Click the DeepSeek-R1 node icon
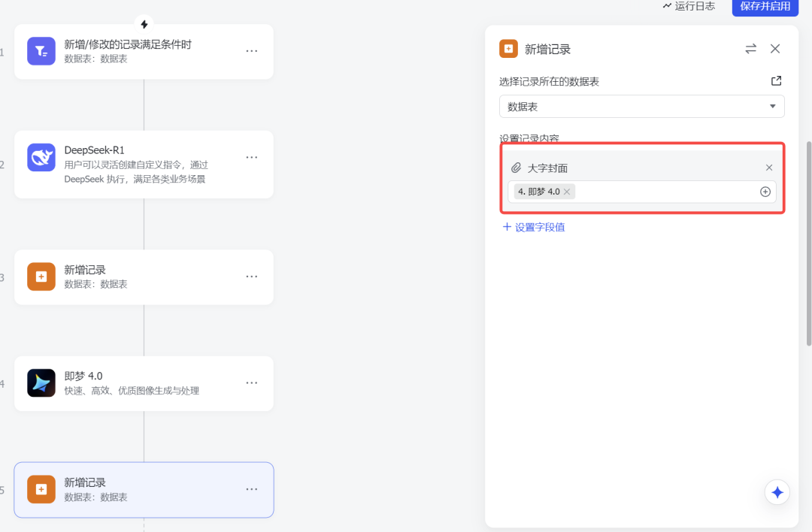The width and height of the screenshot is (812, 532). point(41,157)
